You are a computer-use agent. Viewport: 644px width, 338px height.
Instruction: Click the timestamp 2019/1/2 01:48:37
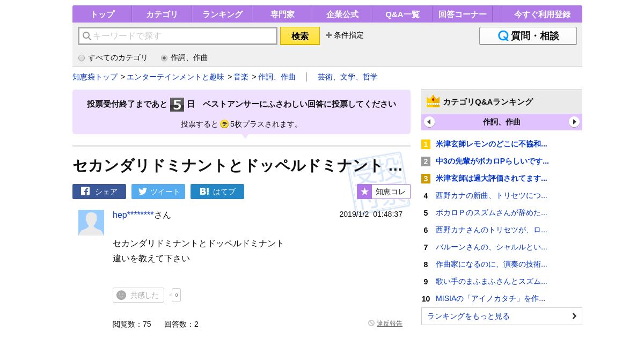point(371,214)
